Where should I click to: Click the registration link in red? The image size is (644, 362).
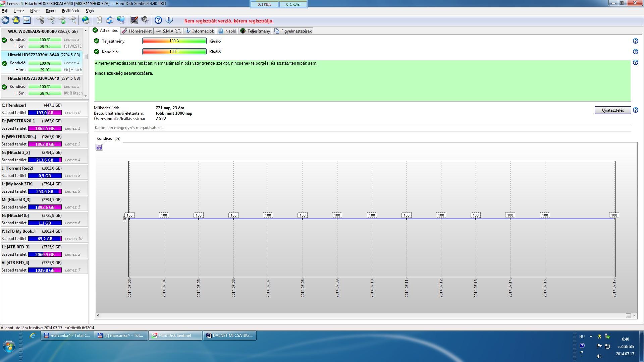point(229,21)
